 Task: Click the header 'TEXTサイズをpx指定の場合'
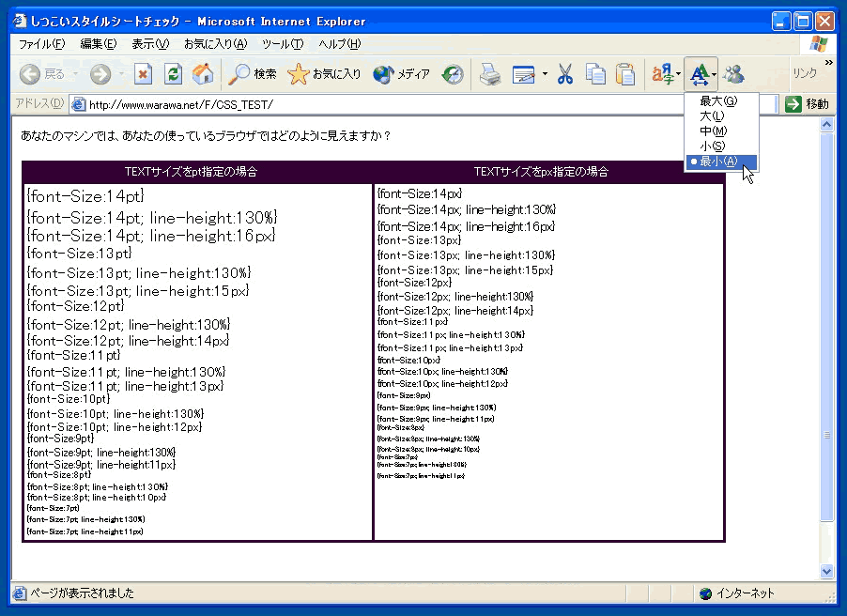pyautogui.click(x=541, y=172)
